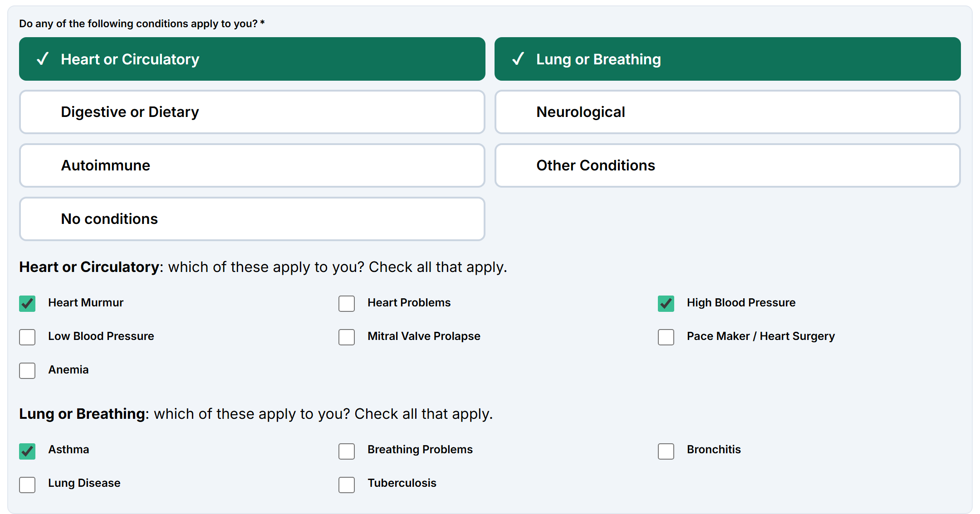The height and width of the screenshot is (514, 980).
Task: Uncheck the Heart Murmur checkbox
Action: pyautogui.click(x=27, y=303)
